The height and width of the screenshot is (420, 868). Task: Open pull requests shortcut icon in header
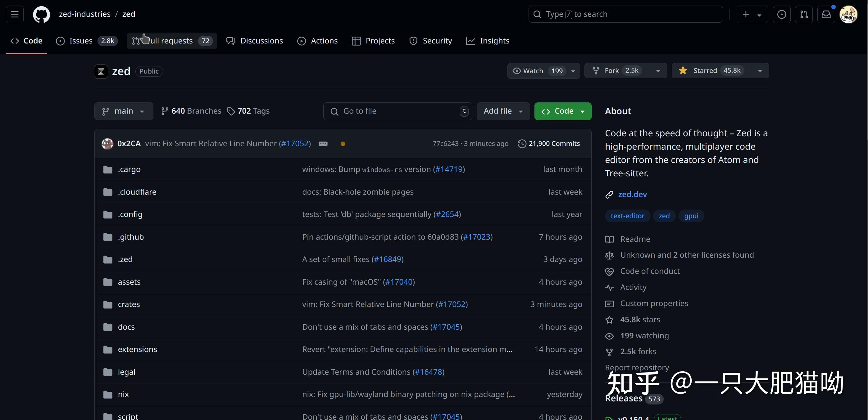(x=804, y=14)
